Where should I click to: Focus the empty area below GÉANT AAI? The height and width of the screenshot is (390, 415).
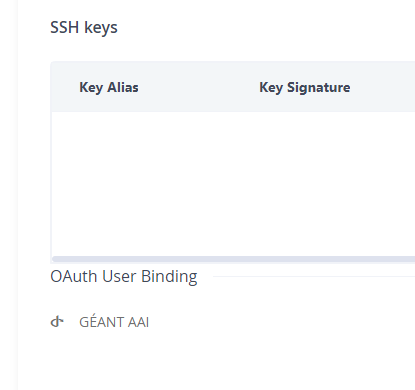tap(217, 360)
